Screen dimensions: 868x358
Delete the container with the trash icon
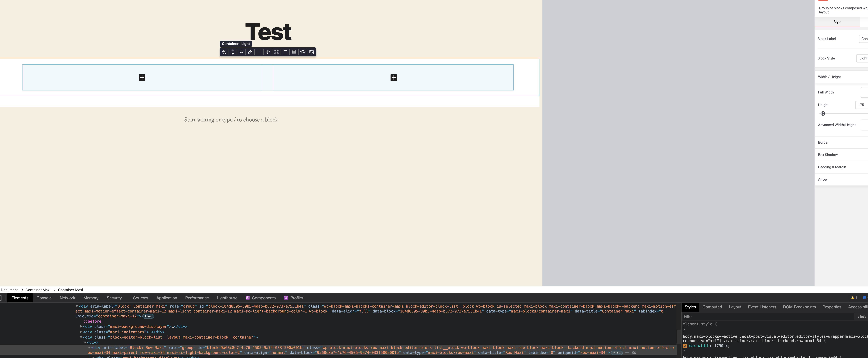point(294,52)
